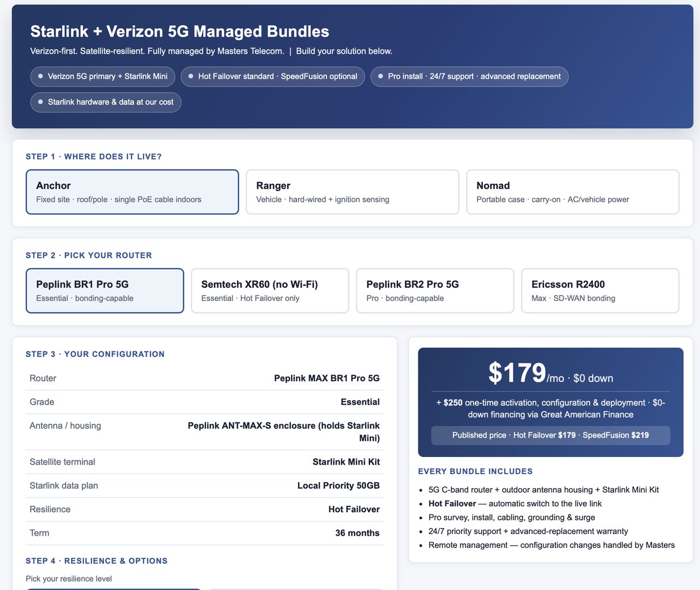The height and width of the screenshot is (590, 700).
Task: Click the 5G C-band router bullet item
Action: click(x=544, y=490)
